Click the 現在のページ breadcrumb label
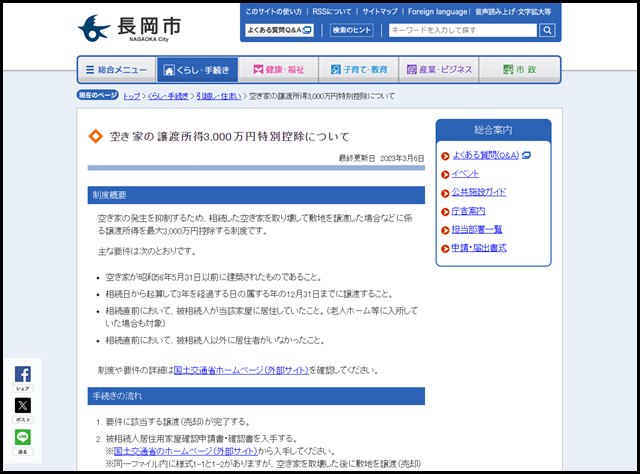640x474 pixels. pos(98,95)
